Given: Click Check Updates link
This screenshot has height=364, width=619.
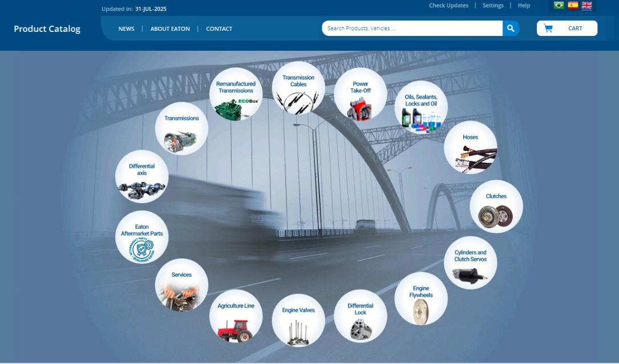Looking at the screenshot, I should pyautogui.click(x=449, y=6).
